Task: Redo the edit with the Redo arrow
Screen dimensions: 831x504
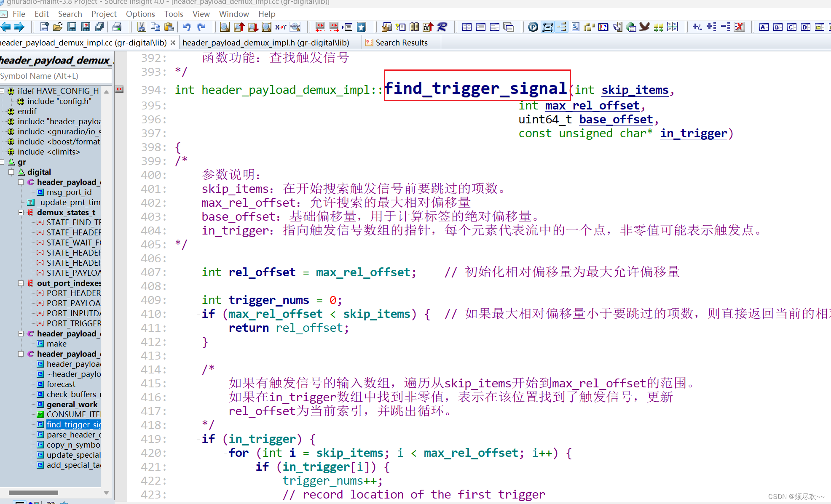Action: pos(201,27)
